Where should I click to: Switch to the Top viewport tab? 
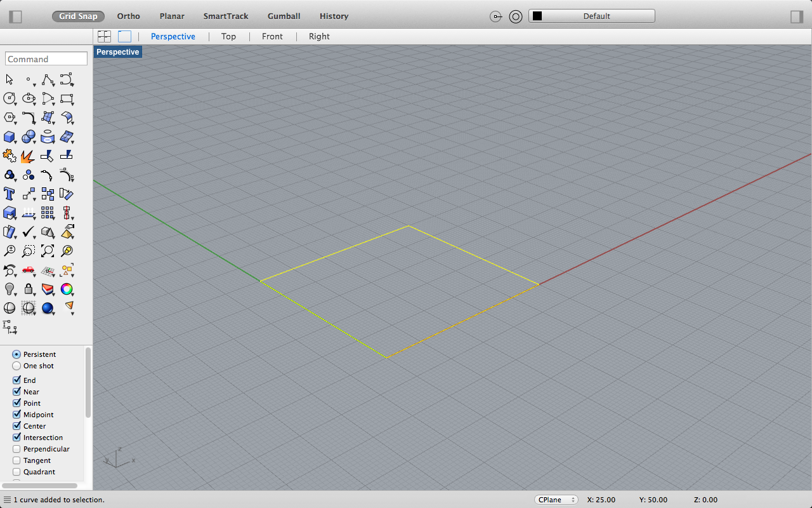(228, 37)
